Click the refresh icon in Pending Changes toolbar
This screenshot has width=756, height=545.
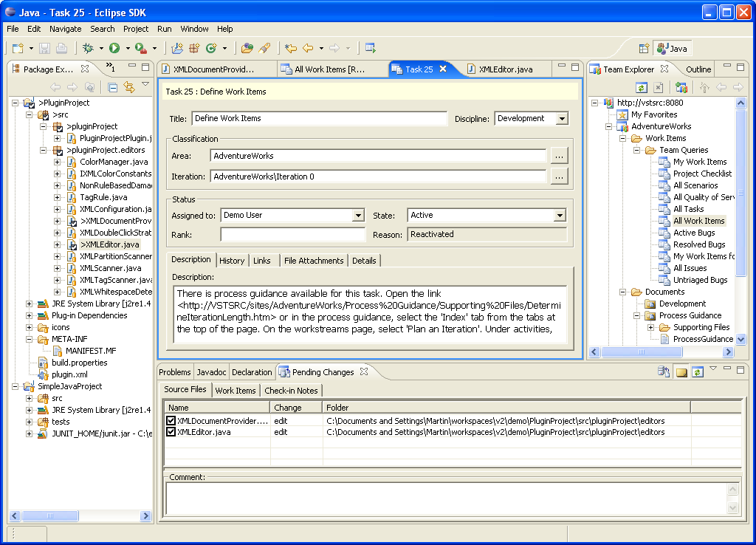pyautogui.click(x=698, y=372)
